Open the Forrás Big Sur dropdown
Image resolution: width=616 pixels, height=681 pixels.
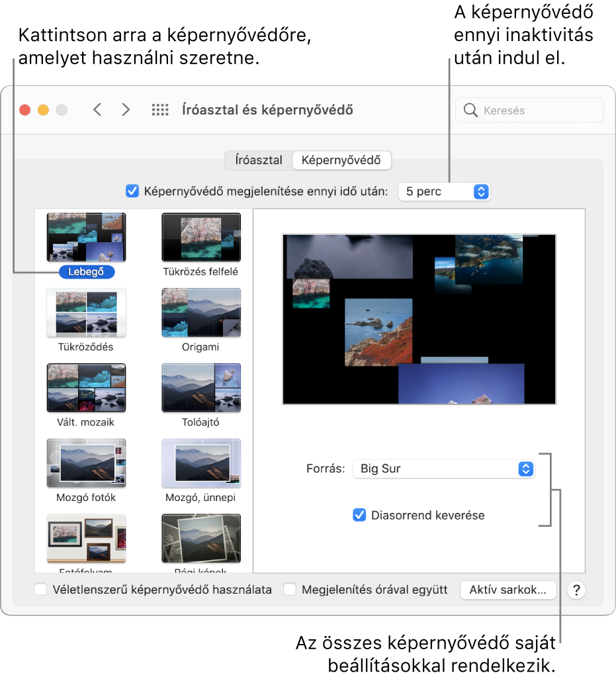(x=444, y=469)
